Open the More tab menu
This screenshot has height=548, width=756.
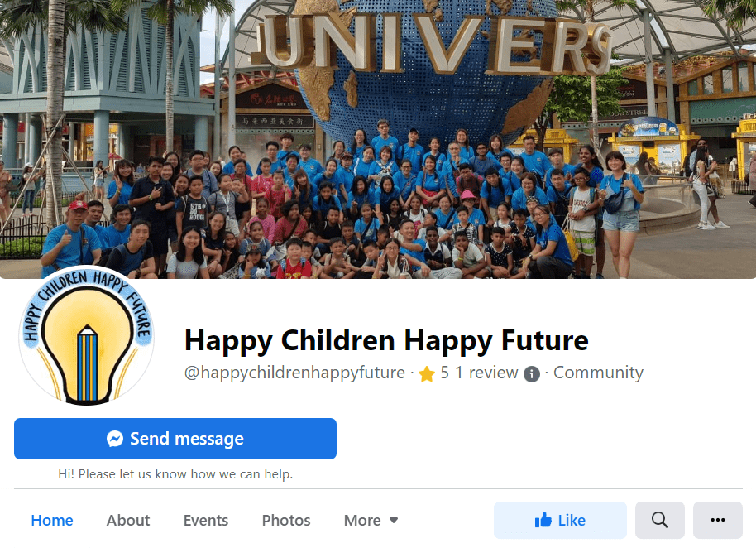(371, 520)
